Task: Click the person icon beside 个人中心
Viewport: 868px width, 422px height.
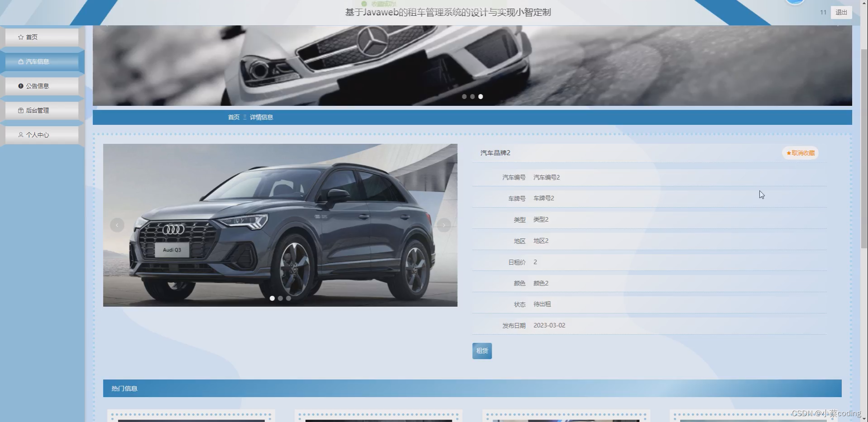Action: coord(21,135)
